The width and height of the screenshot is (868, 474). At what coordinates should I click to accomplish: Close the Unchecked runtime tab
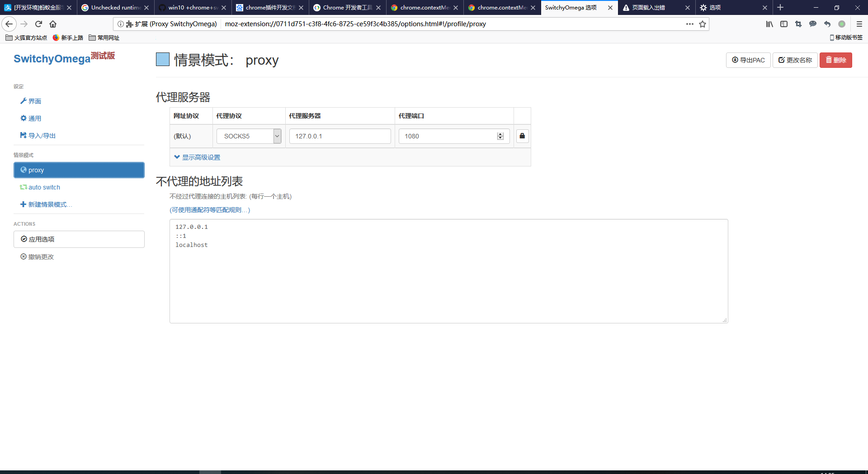pos(146,8)
